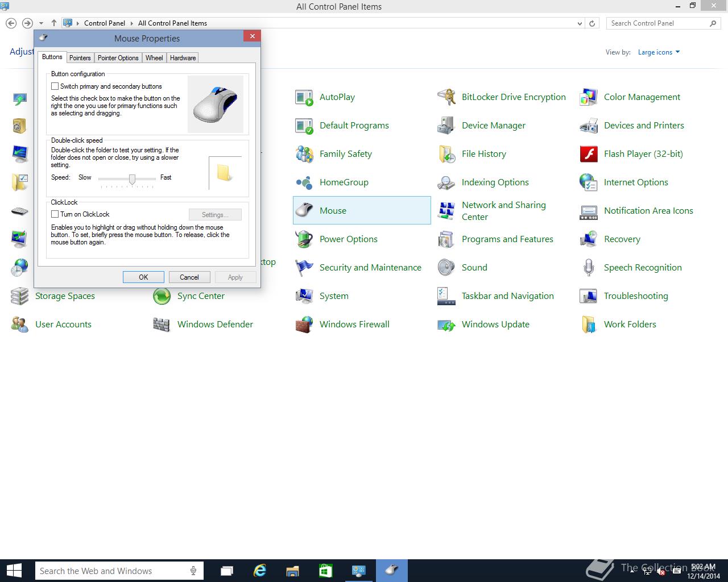Open the Store app on the taskbar
The height and width of the screenshot is (582, 728).
click(326, 571)
